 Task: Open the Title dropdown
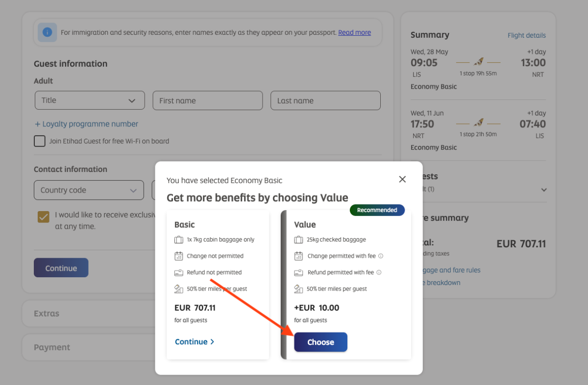click(90, 100)
